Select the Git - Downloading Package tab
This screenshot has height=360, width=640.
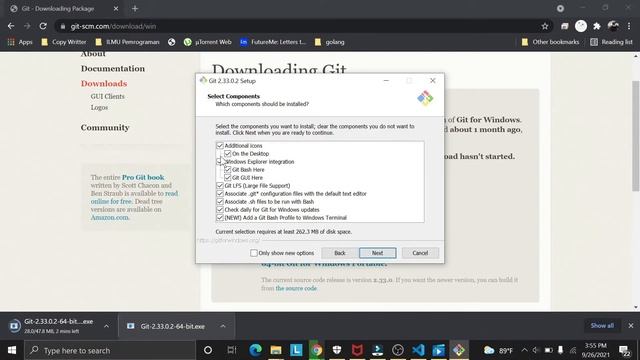[58, 8]
